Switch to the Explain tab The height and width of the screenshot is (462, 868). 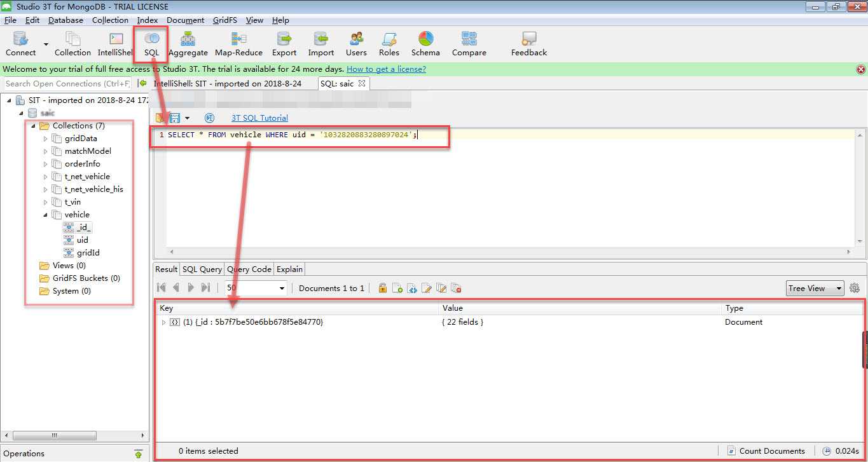[x=289, y=269]
